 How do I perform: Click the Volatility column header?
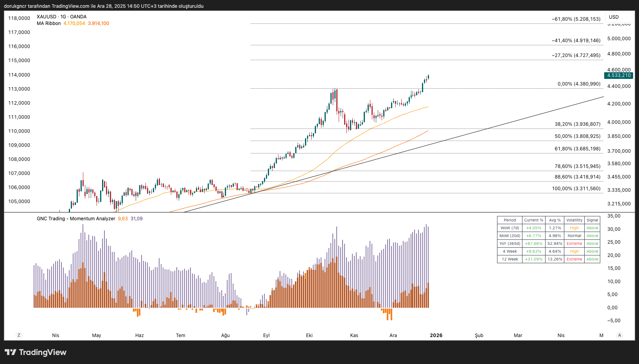tap(574, 220)
